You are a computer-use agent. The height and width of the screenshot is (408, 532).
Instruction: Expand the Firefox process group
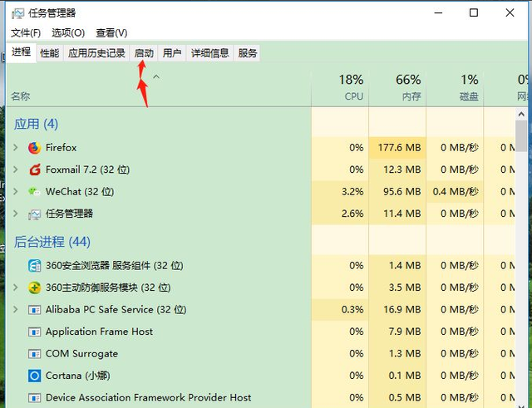(16, 148)
